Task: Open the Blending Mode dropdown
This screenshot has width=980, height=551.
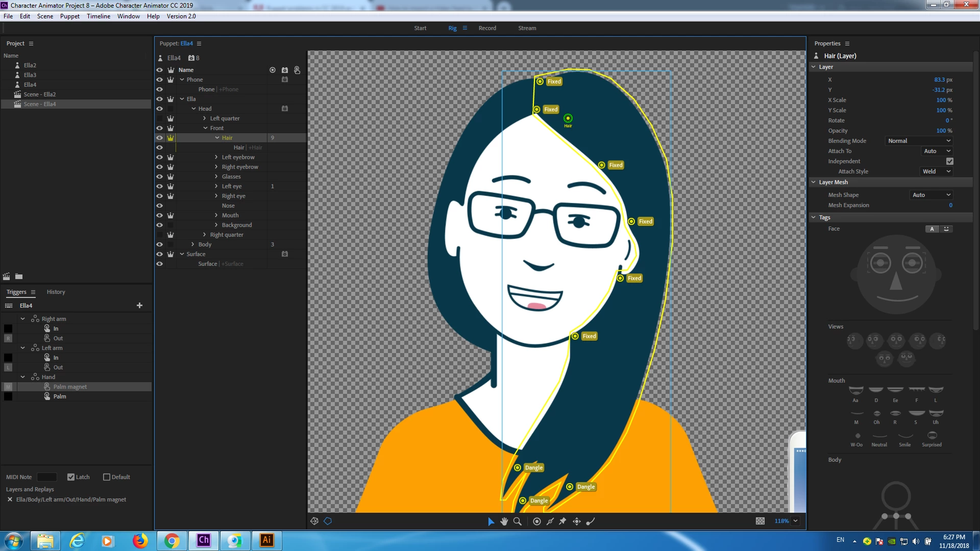Action: (919, 141)
